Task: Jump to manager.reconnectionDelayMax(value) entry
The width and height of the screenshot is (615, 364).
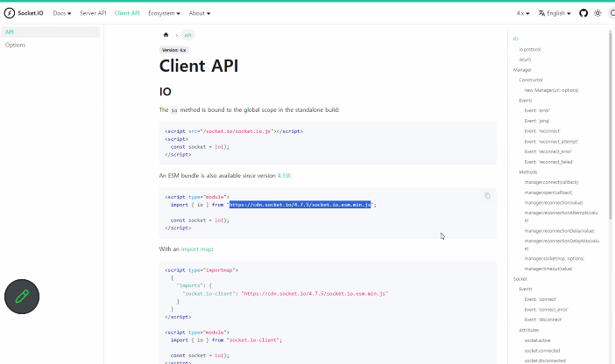Action: pos(562,244)
